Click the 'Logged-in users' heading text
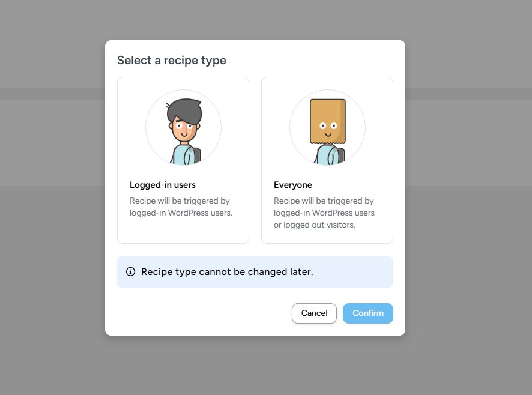Image resolution: width=532 pixels, height=395 pixels. pos(163,185)
